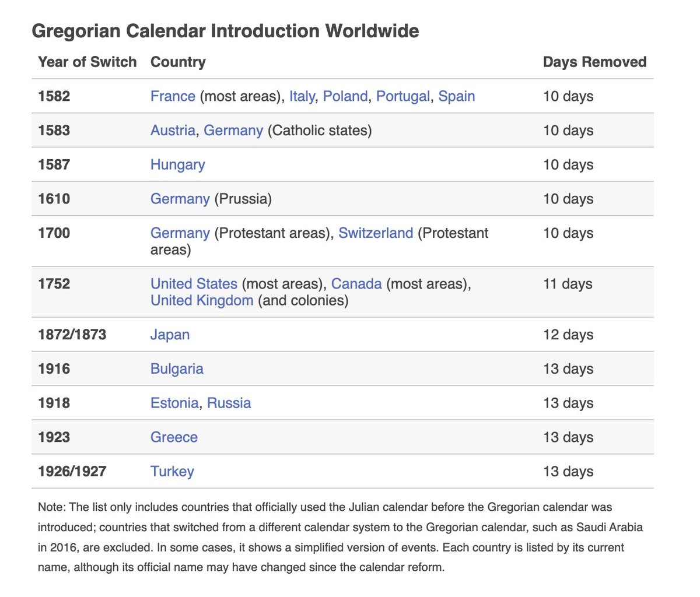Open the Estonia hyperlink

(x=173, y=403)
